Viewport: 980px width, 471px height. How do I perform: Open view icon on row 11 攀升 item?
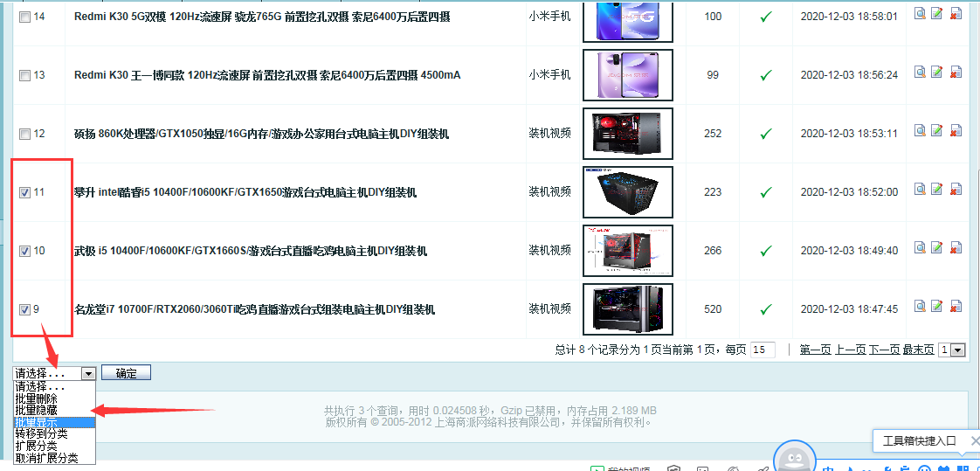pos(920,188)
